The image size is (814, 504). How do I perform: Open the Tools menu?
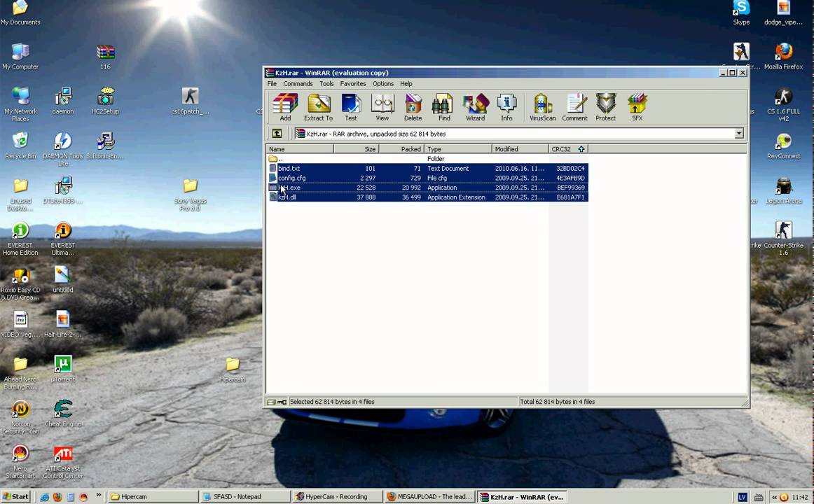click(326, 83)
